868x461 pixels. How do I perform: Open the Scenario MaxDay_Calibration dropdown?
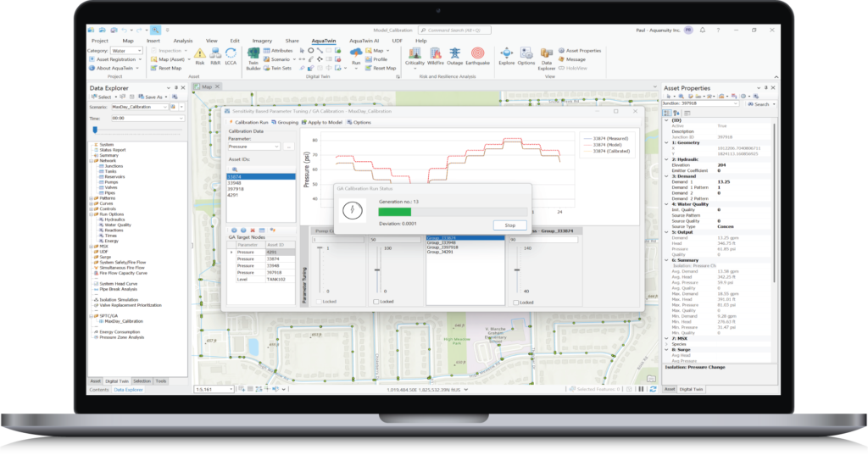point(139,107)
